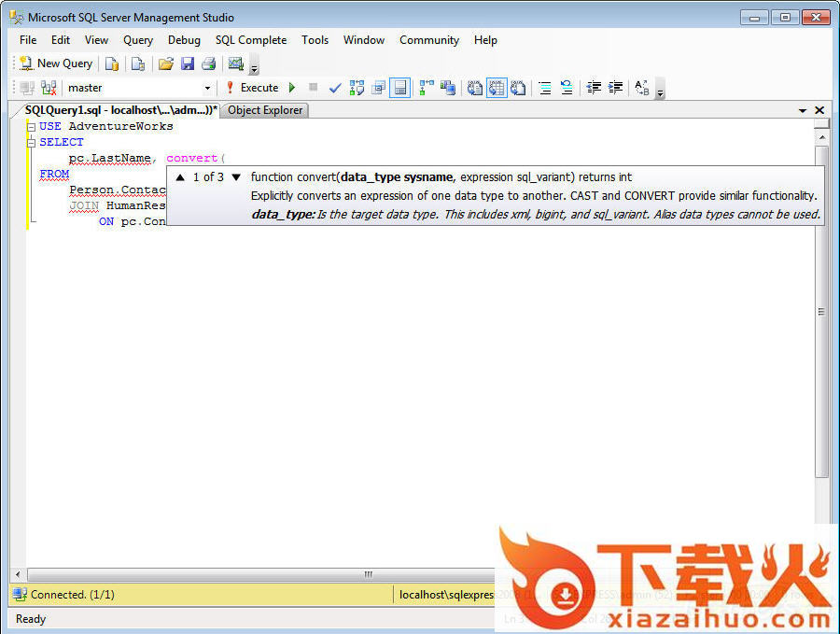Screen dimensions: 840x634
Task: Open the Community menu
Action: coord(429,40)
